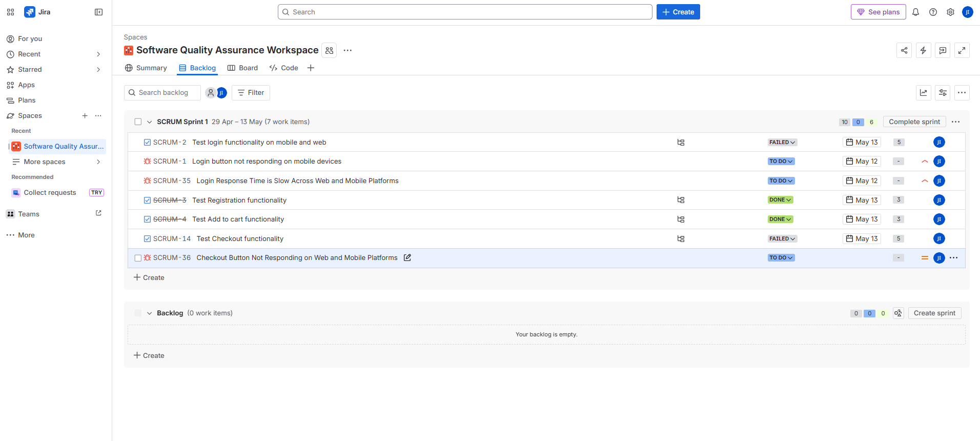Viewport: 980px width, 441px height.
Task: Open Collect requests in sidebar
Action: tap(50, 193)
